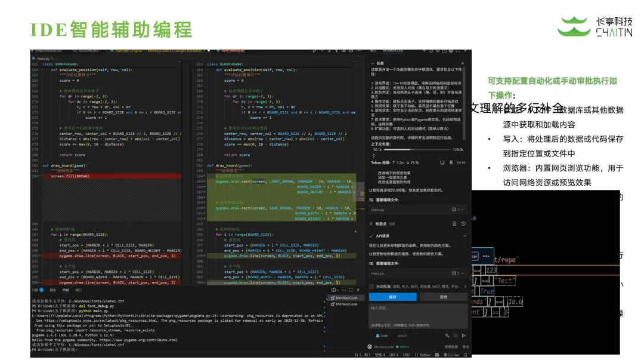
Task: Open the Code mode selector dropdown
Action: (x=379, y=336)
